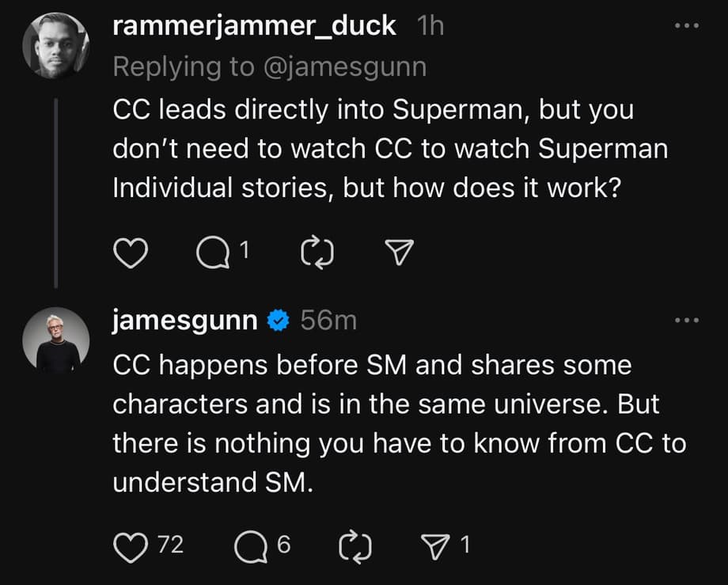Click jamesgunn's blue verified badge

(x=276, y=321)
